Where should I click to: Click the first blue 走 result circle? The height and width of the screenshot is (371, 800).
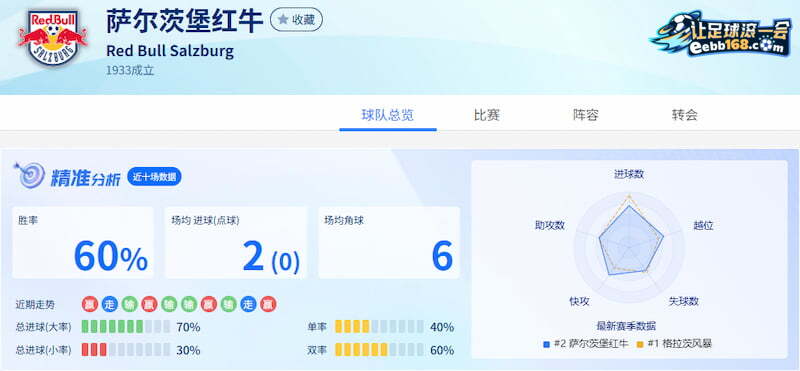point(110,305)
